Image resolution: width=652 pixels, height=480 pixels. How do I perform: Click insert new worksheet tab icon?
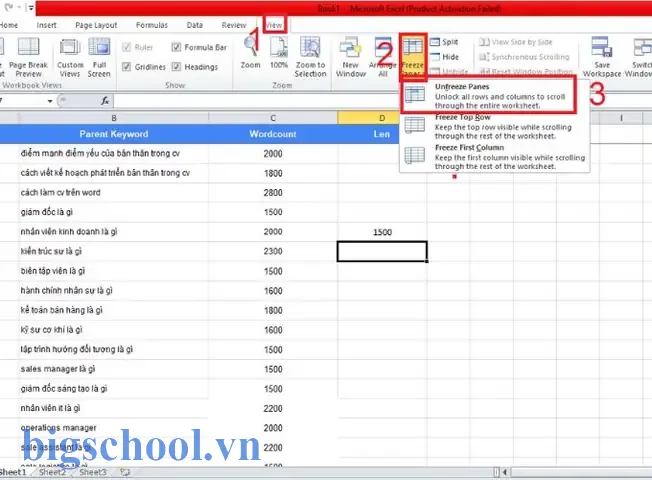(125, 472)
